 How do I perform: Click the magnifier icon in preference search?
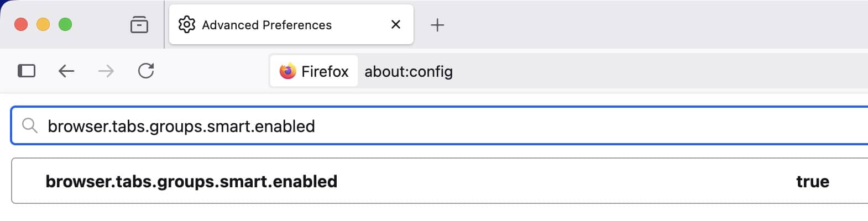point(29,126)
